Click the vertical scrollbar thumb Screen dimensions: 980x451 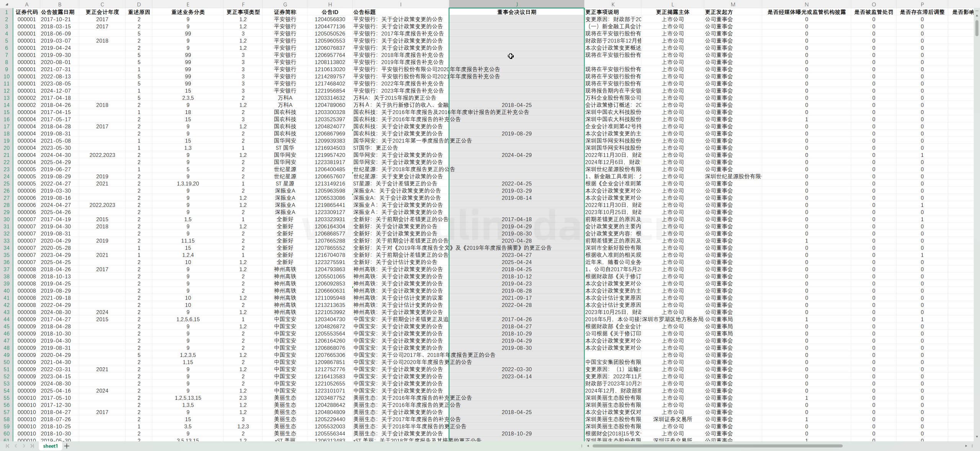977,28
